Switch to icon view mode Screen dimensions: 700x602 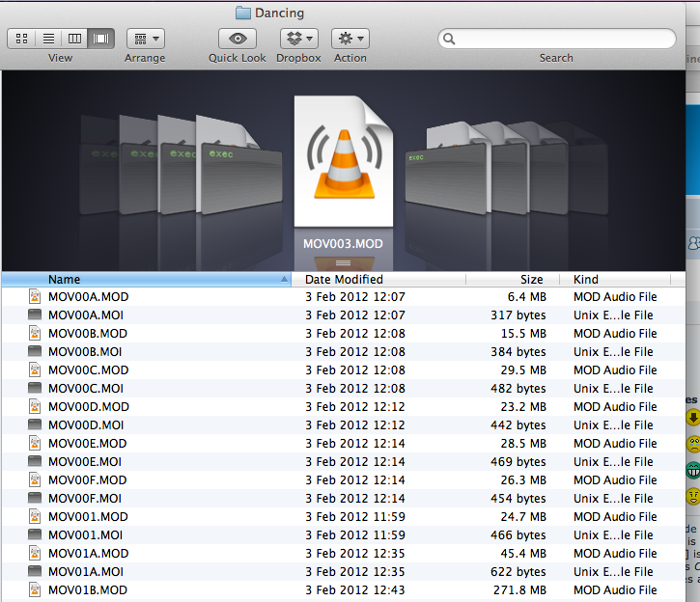pos(21,39)
